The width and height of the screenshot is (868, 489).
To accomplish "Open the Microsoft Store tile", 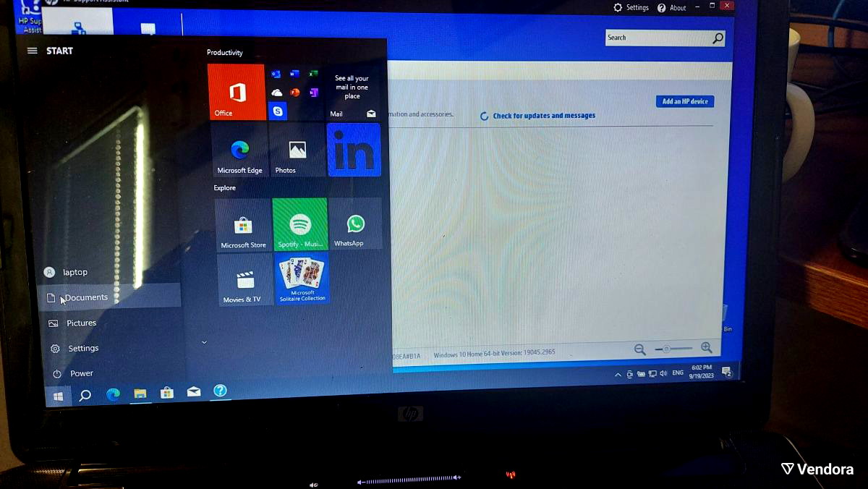I will pyautogui.click(x=243, y=225).
